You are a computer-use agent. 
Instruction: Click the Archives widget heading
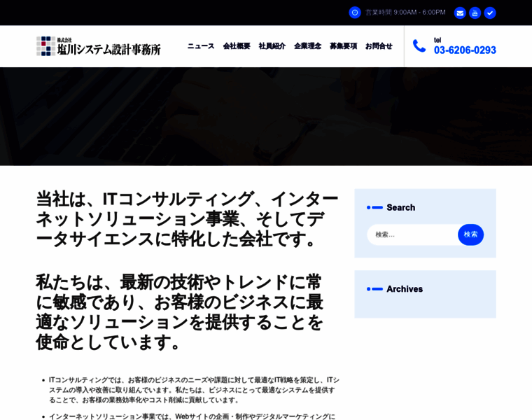(x=405, y=289)
